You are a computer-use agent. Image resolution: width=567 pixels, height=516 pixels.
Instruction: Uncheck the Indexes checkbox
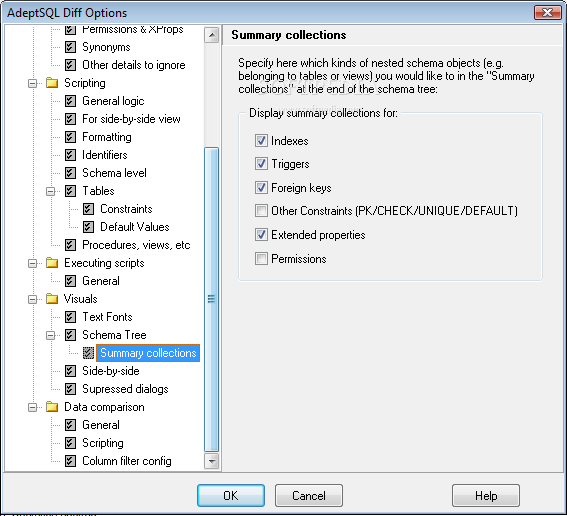pos(261,141)
